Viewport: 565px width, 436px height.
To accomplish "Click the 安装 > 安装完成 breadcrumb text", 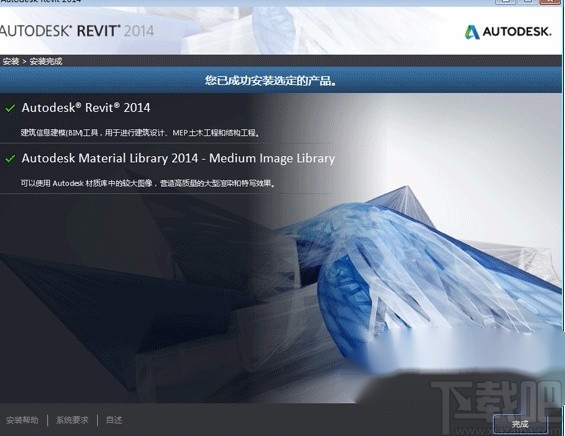I will click(x=32, y=61).
